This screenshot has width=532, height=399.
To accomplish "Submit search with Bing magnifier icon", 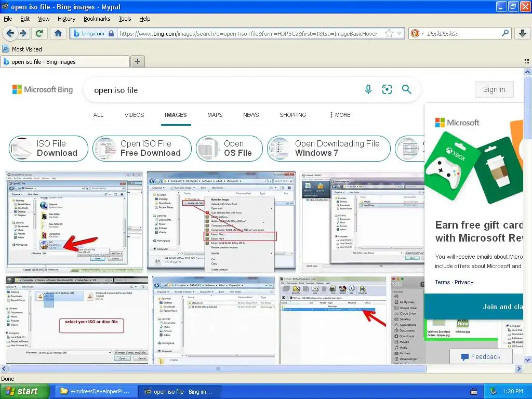I will coord(406,89).
